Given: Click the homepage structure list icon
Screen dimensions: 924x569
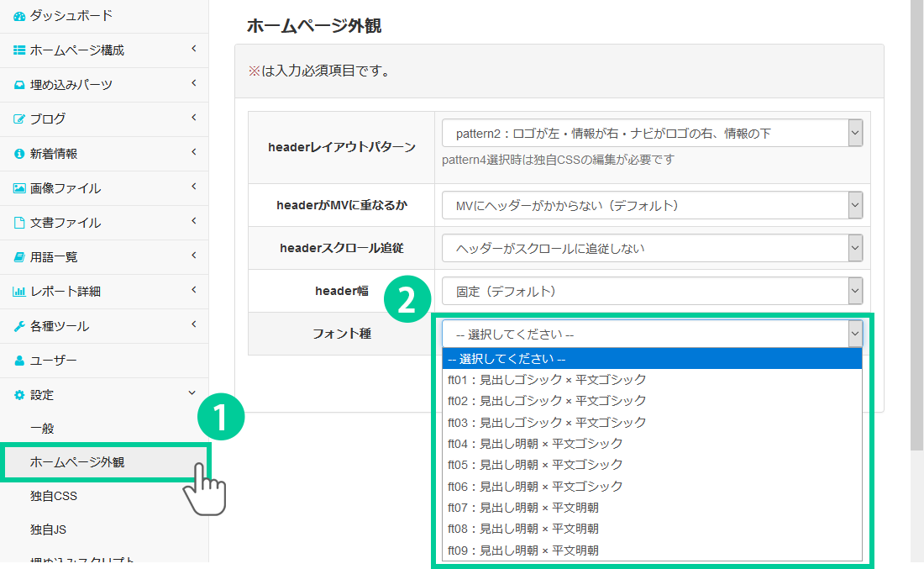Looking at the screenshot, I should (x=19, y=50).
